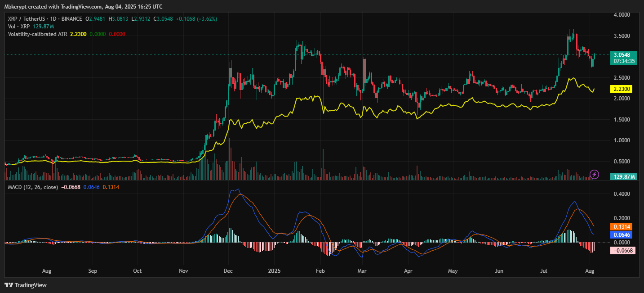Expand the XRP / TetherUS symbol legend
The height and width of the screenshot is (293, 644).
pyautogui.click(x=25, y=19)
